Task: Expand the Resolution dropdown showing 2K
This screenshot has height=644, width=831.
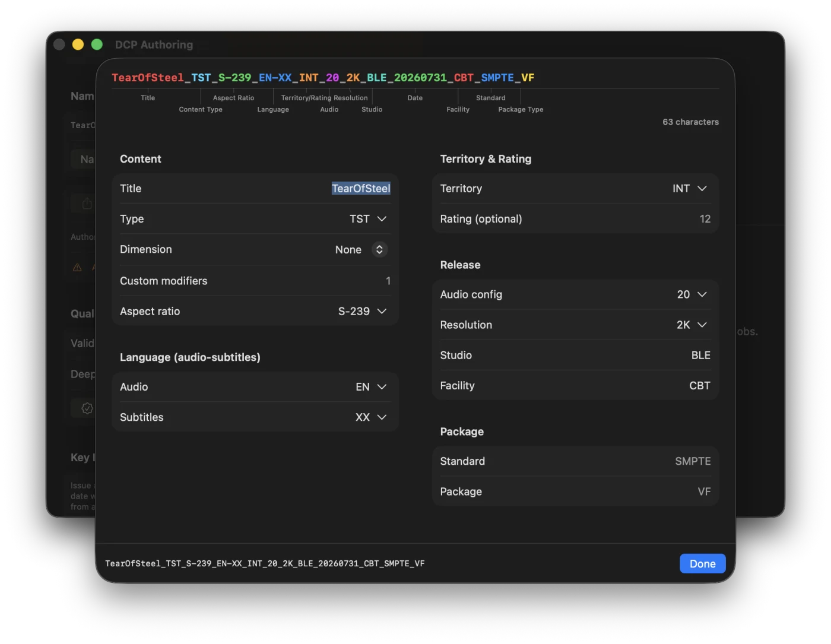Action: pyautogui.click(x=692, y=325)
